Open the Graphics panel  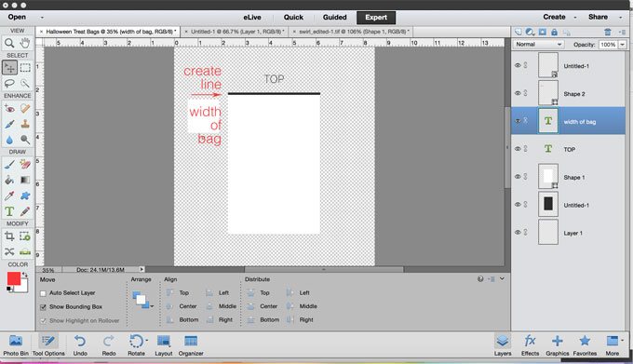(x=557, y=345)
